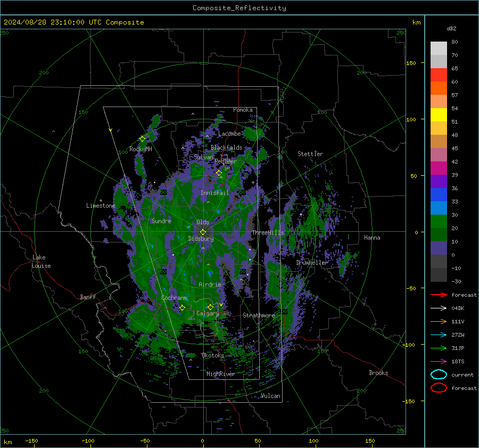Click the 27ZW legend text
This screenshot has width=479, height=448.
tap(458, 335)
